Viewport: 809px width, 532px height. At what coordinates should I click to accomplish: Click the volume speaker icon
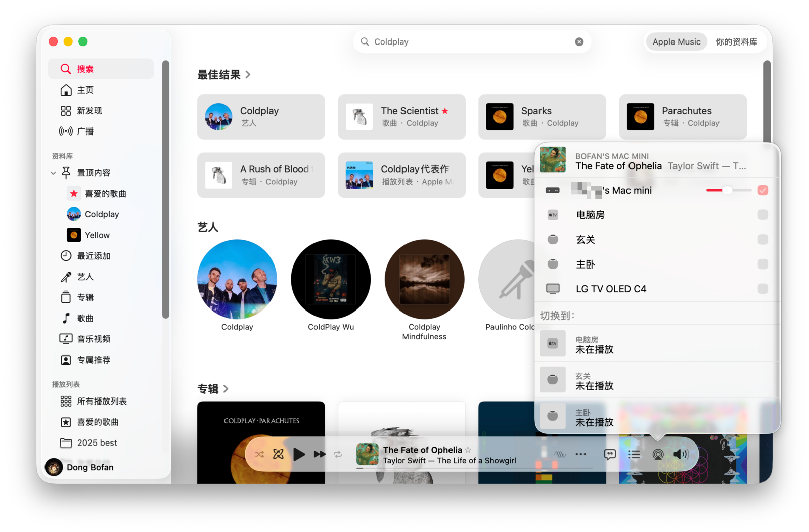(681, 454)
